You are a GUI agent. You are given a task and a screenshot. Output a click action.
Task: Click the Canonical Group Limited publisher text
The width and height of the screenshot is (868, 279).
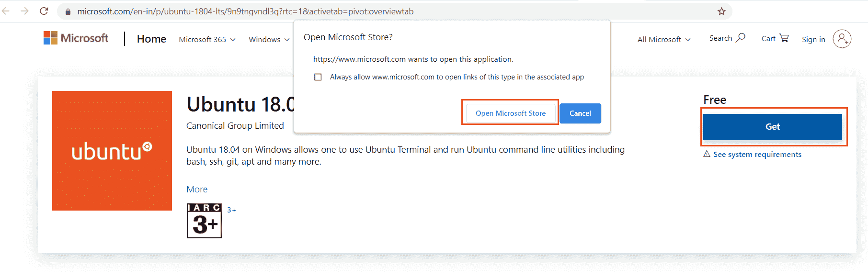[x=235, y=125]
